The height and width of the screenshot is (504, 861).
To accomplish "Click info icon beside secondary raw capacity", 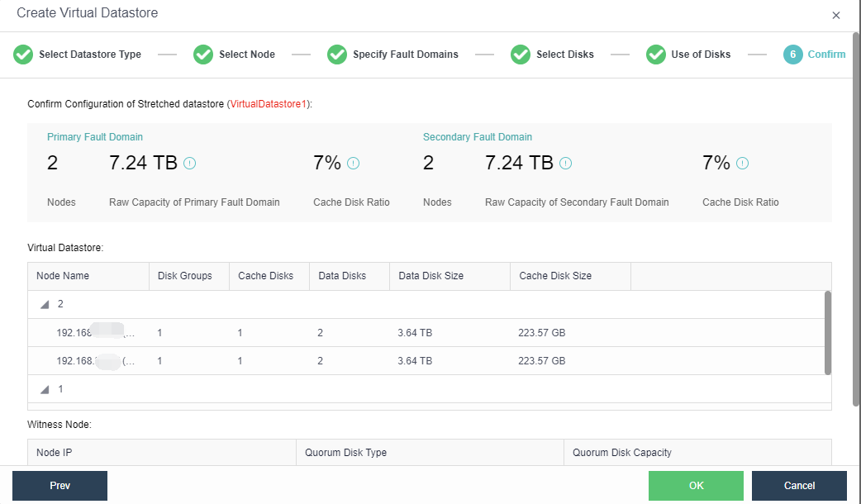I will pos(566,164).
